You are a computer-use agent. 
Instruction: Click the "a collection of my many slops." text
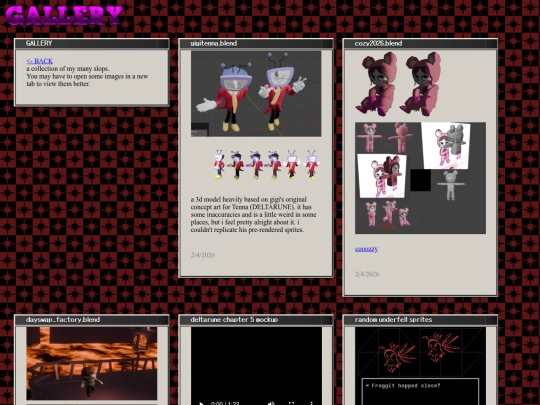point(68,69)
